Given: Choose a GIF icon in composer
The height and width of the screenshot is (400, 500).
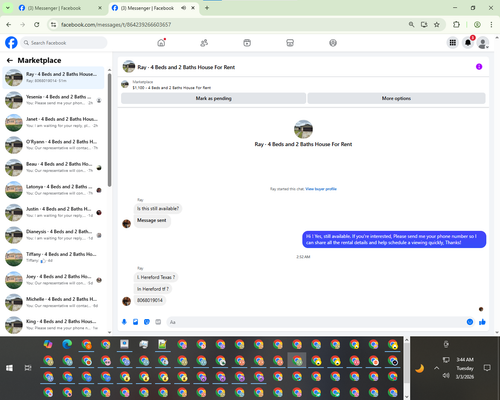Looking at the screenshot, I should 158,322.
